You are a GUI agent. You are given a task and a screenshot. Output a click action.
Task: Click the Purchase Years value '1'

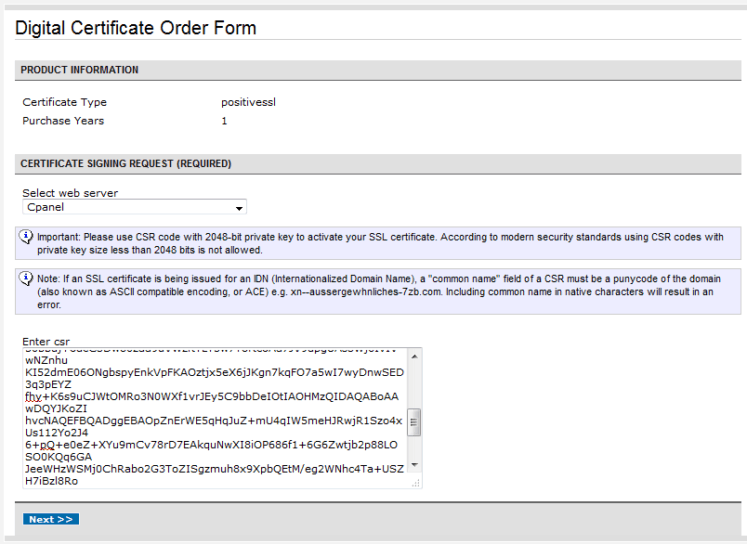coord(224,121)
